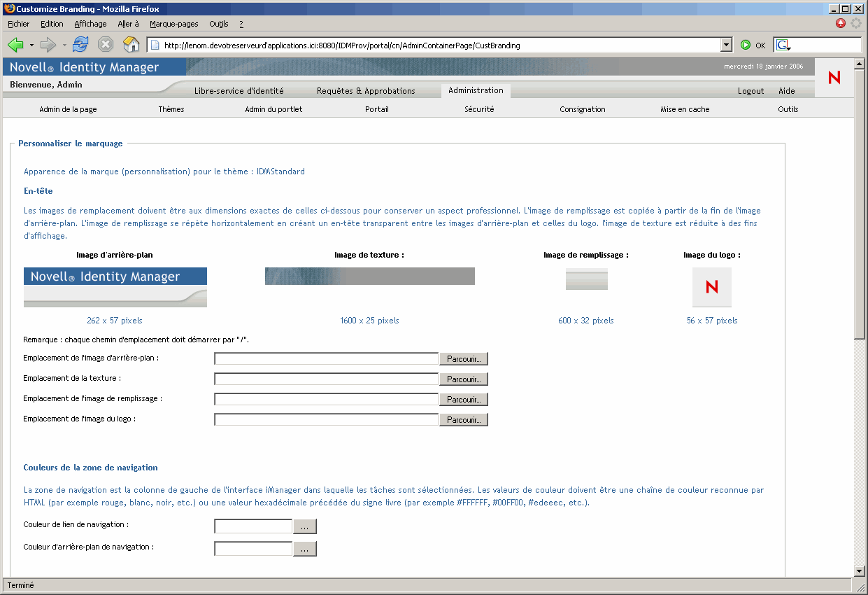Click the scrollbar down arrow

(860, 571)
